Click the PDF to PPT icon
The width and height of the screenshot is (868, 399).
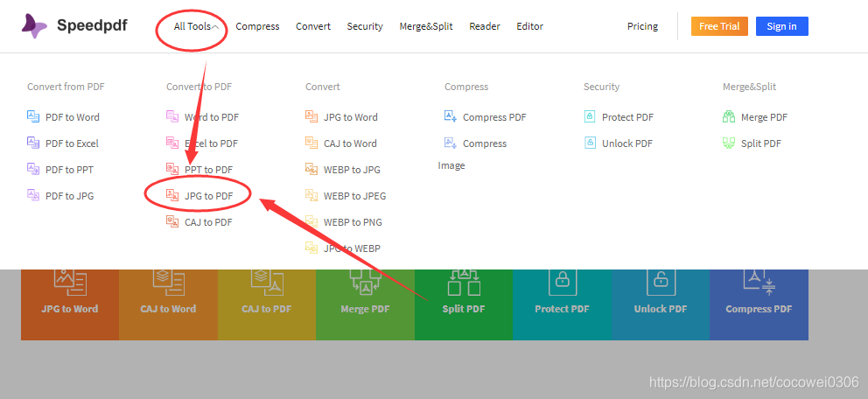tap(33, 169)
